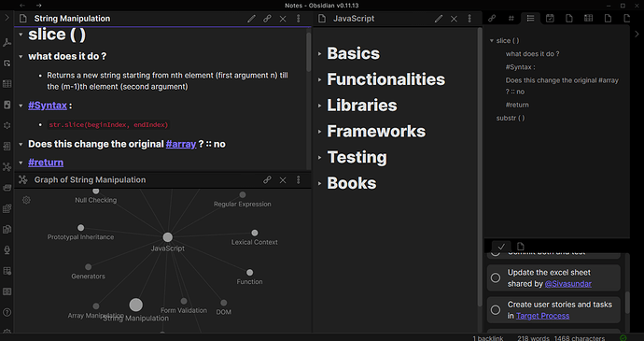Mark 'Create user stories and tasks' task complete

tap(496, 310)
